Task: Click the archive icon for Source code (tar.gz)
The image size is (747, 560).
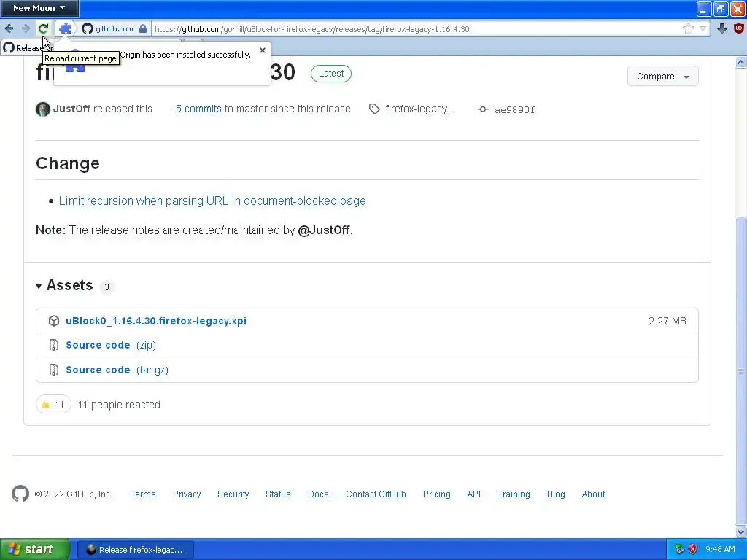Action: [54, 370]
